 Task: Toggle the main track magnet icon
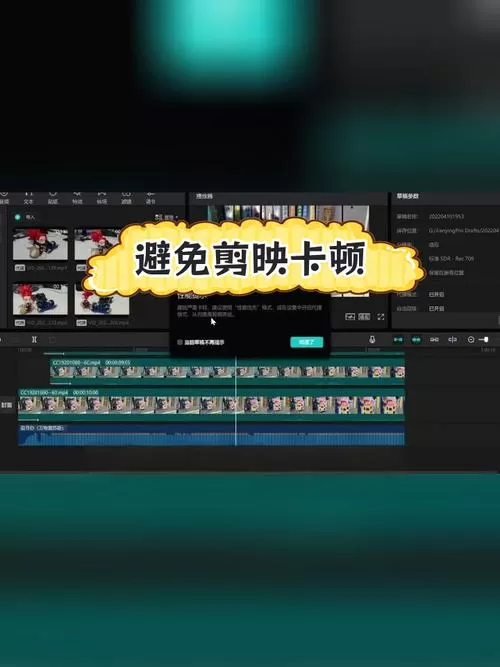pyautogui.click(x=398, y=339)
